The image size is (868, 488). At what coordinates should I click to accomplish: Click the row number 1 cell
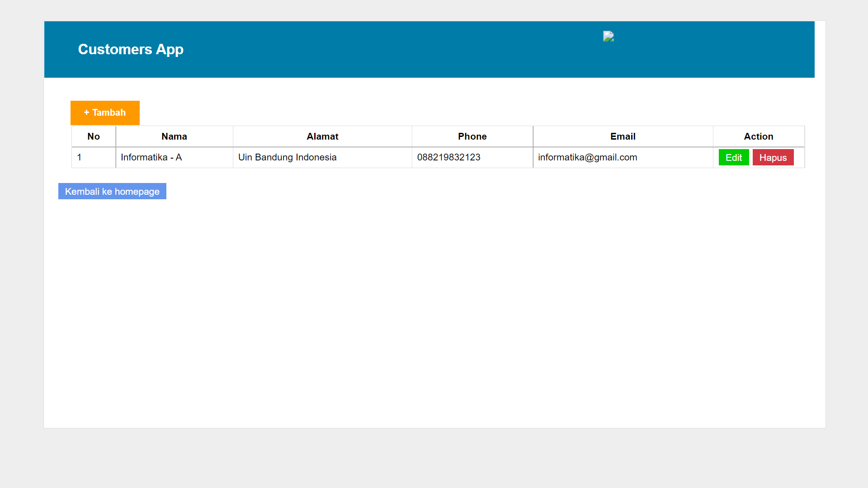click(x=80, y=157)
